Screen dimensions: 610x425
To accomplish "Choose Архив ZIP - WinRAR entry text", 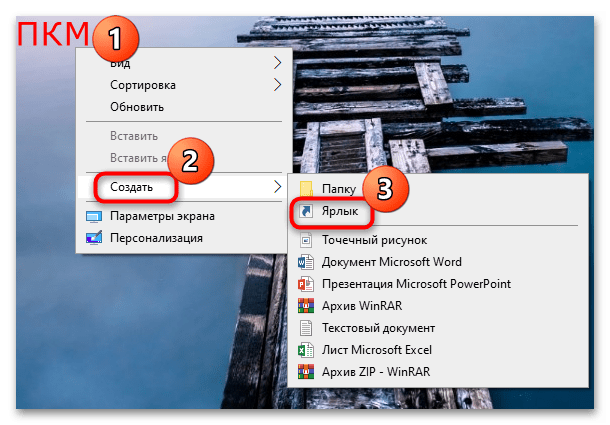I will (x=376, y=372).
